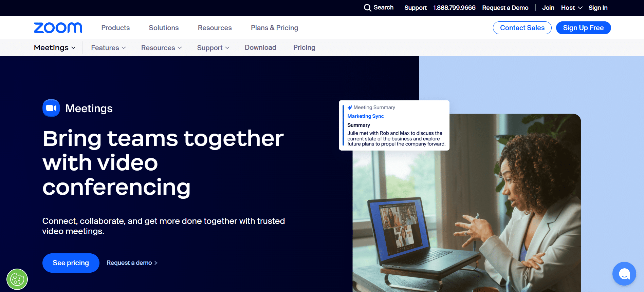Viewport: 644px width, 292px height.
Task: Click the See pricing button
Action: [x=71, y=263]
